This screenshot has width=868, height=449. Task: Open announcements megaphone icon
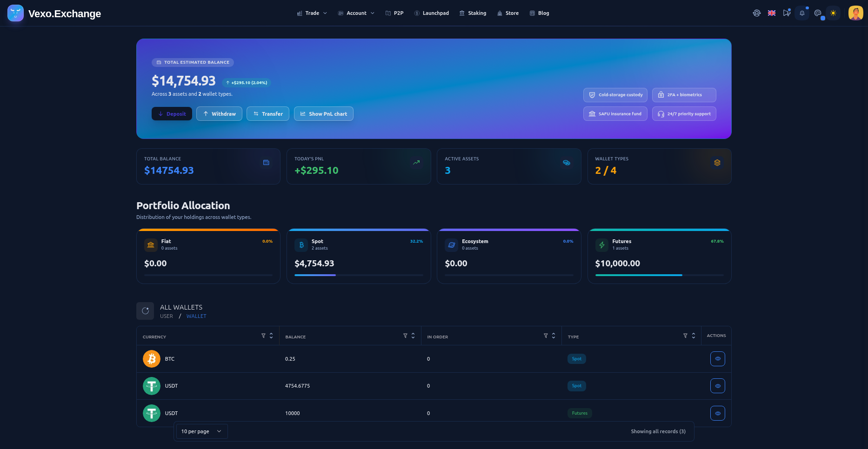click(787, 13)
